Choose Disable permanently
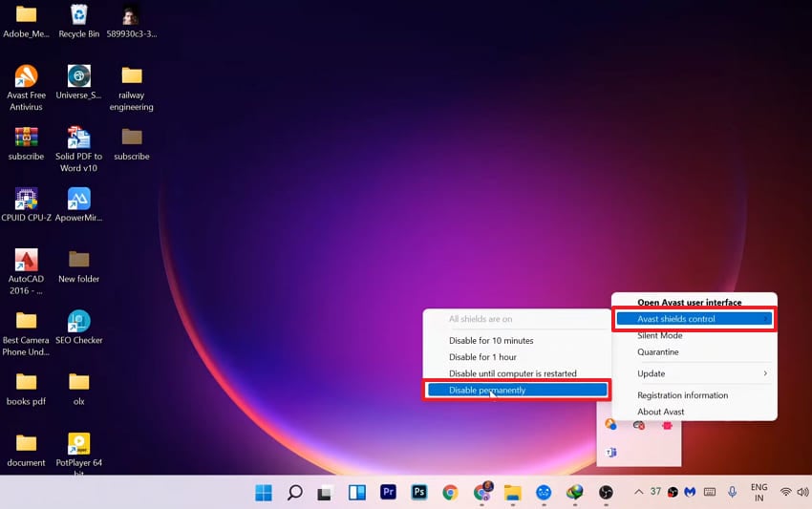 click(518, 390)
